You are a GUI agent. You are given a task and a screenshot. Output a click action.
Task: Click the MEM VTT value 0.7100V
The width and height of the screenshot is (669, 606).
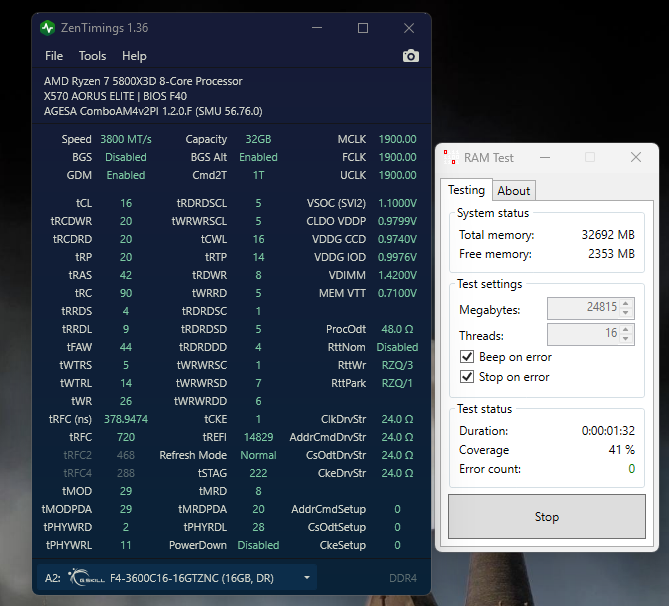[397, 293]
